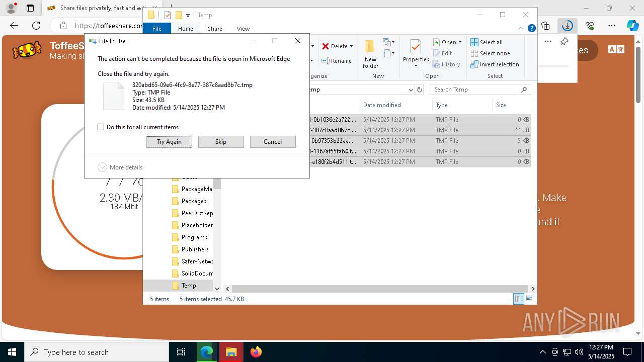Expand More details in the dialog

[120, 167]
